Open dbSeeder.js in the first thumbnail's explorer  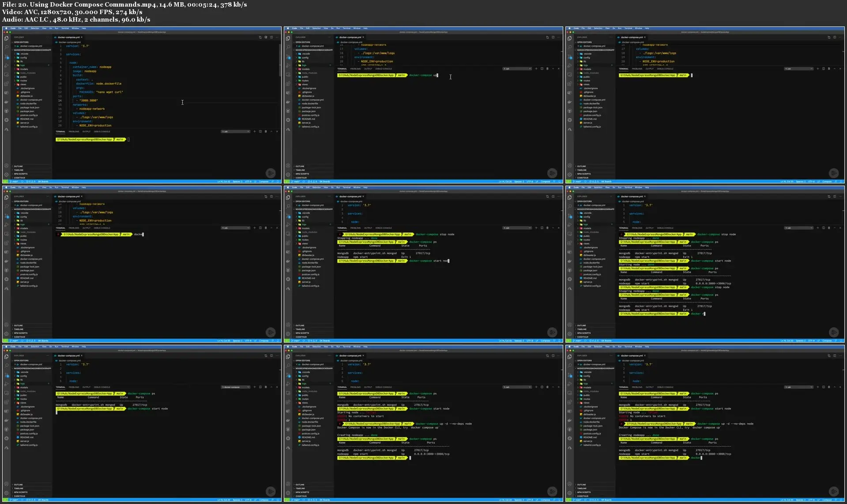(x=26, y=96)
